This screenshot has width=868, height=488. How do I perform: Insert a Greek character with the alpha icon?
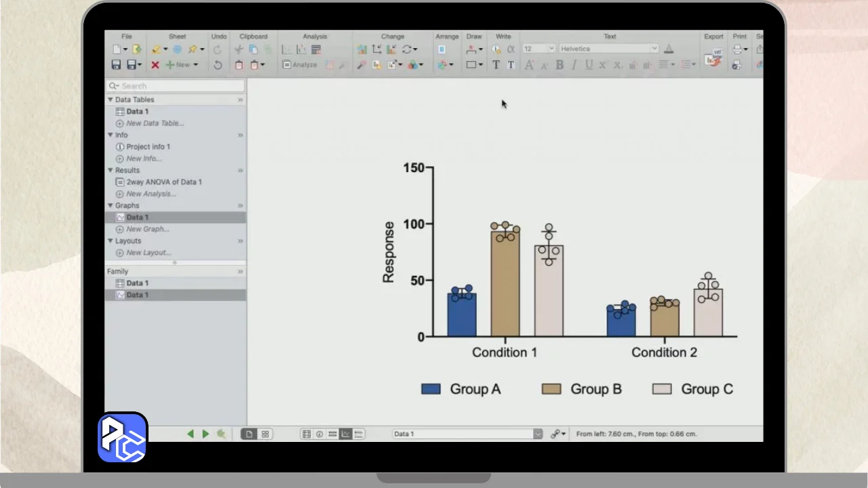click(x=511, y=49)
